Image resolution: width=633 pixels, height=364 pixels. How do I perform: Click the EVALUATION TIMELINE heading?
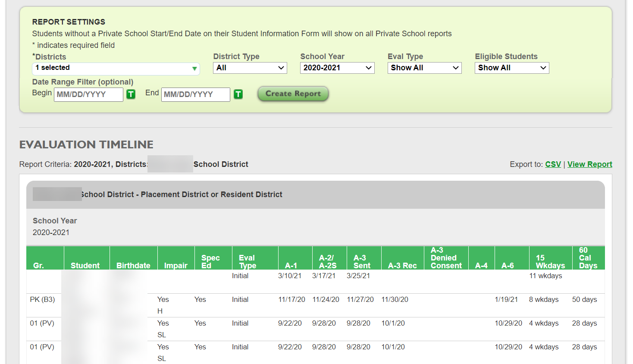coord(86,144)
